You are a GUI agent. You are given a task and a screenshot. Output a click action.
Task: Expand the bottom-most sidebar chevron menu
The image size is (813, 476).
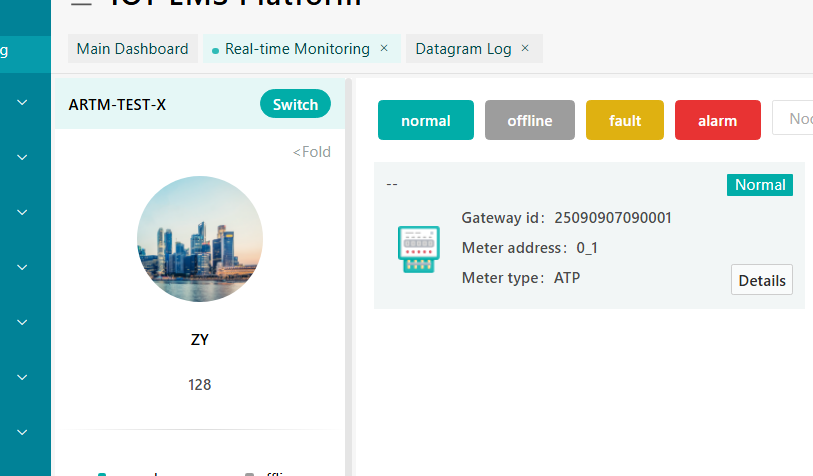(22, 432)
